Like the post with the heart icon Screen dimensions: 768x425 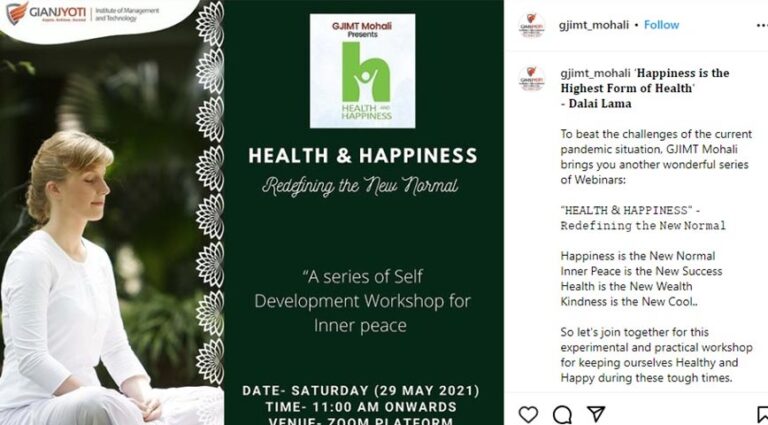[528, 414]
